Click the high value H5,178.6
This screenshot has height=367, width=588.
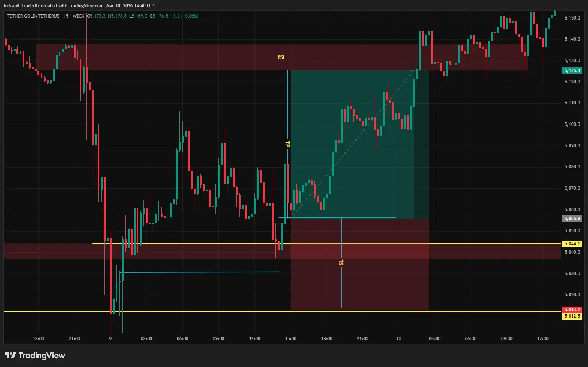pyautogui.click(x=117, y=16)
